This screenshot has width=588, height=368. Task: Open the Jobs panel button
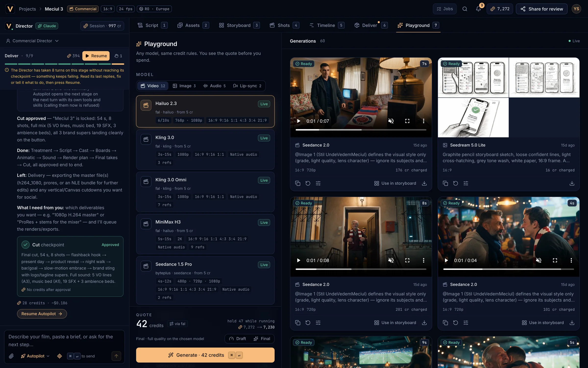[x=444, y=9]
